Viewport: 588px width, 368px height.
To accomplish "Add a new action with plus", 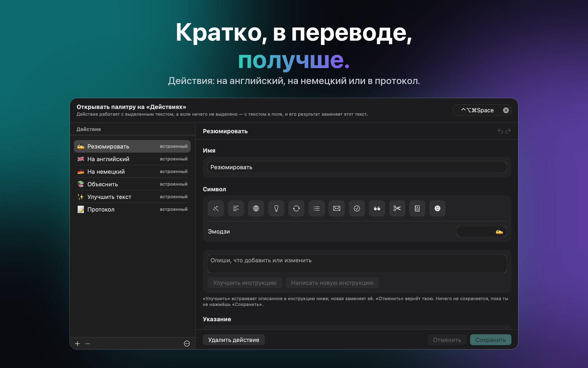I will point(77,344).
